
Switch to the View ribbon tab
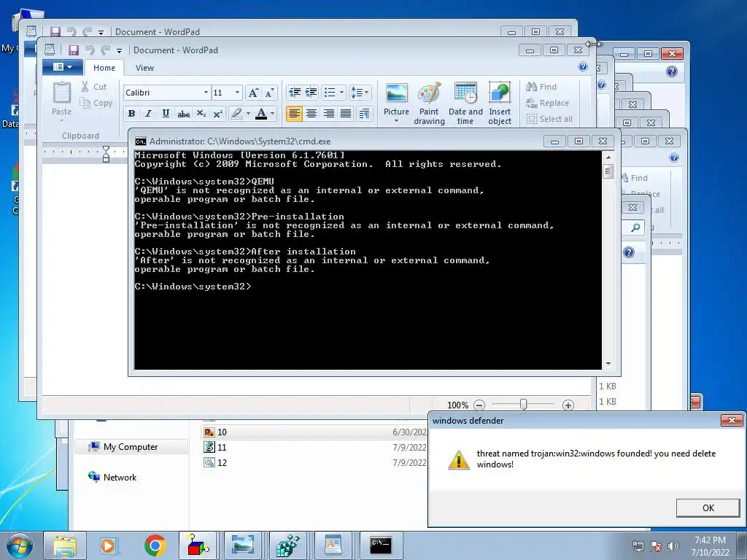144,68
